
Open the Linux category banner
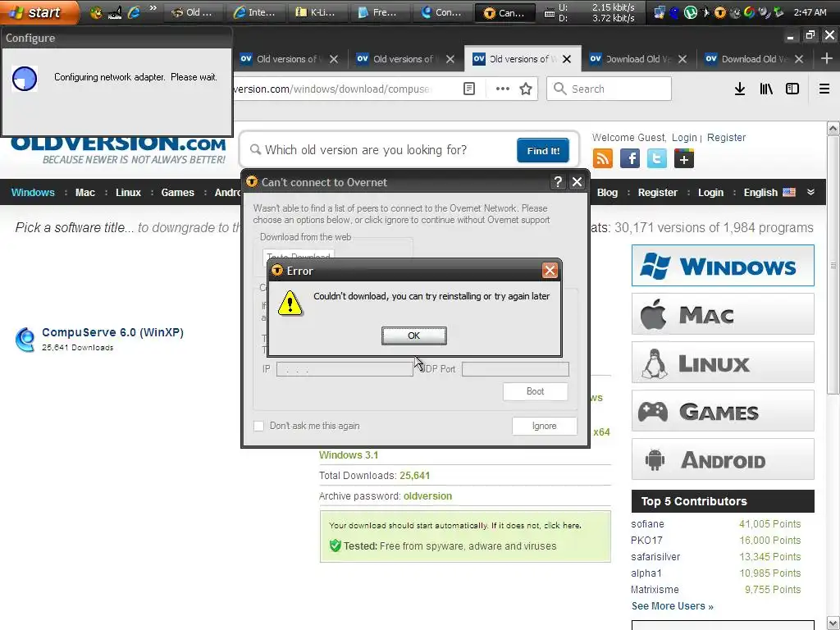[723, 363]
